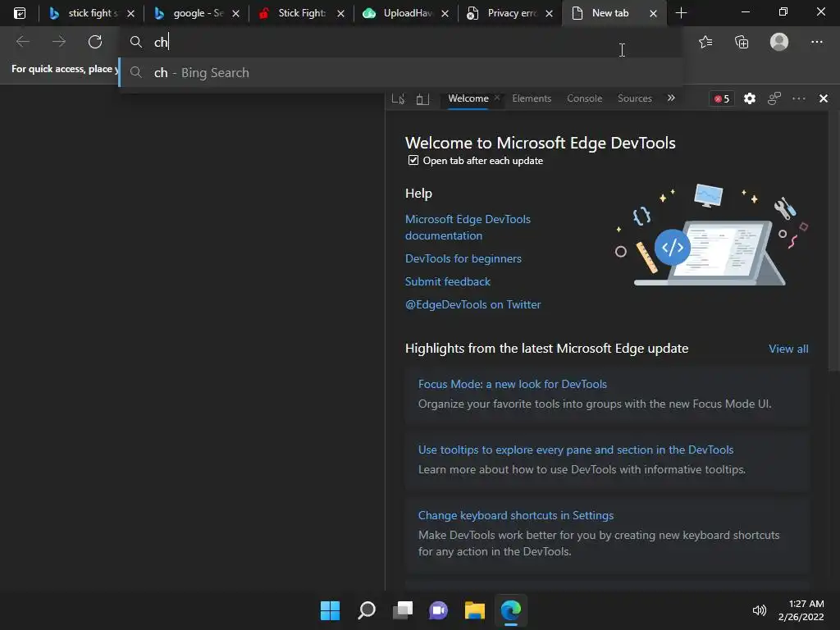This screenshot has width=840, height=630.
Task: Close the Welcome DevTools tab
Action: coord(497,98)
